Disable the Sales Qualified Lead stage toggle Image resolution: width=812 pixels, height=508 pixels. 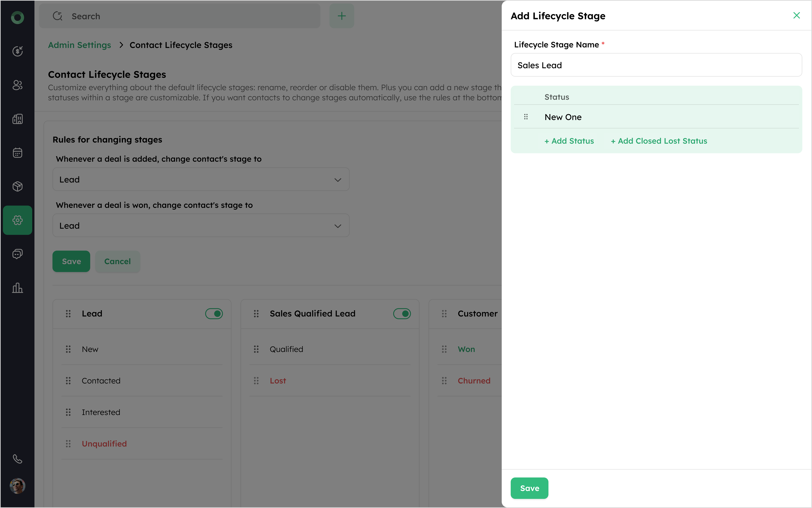coord(402,313)
